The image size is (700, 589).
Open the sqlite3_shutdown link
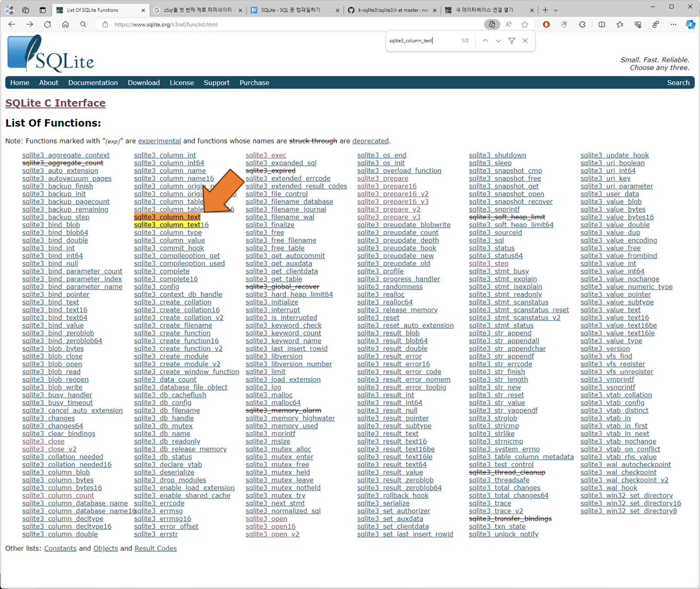coord(498,155)
